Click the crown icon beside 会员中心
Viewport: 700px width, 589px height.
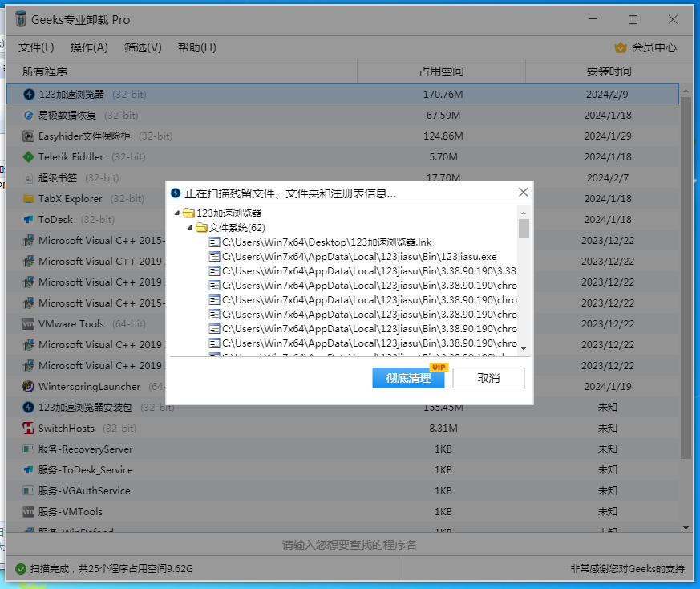point(621,47)
